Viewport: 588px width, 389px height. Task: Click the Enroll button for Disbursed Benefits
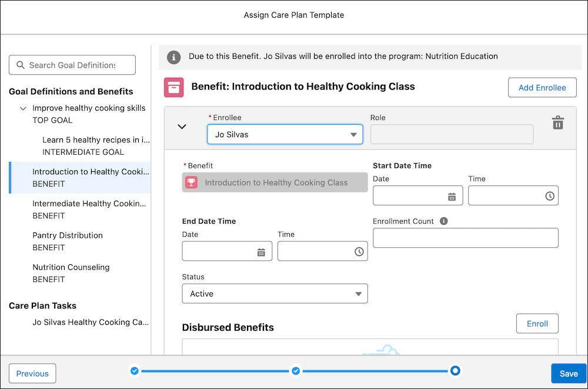(x=537, y=323)
